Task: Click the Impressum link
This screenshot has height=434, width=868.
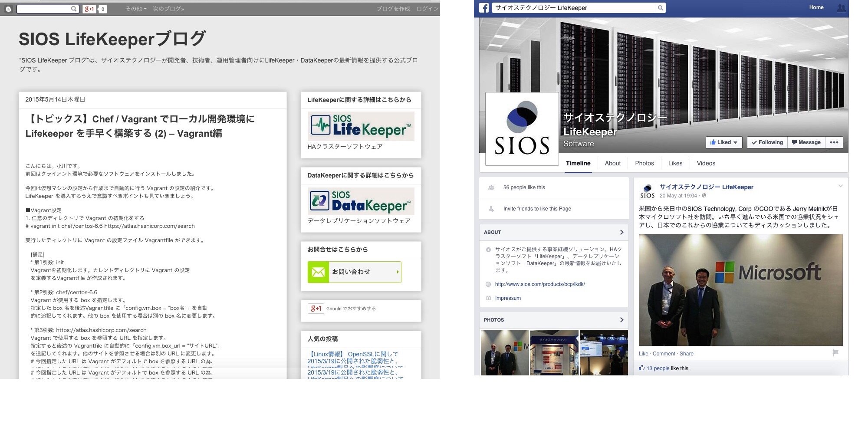Action: click(508, 298)
